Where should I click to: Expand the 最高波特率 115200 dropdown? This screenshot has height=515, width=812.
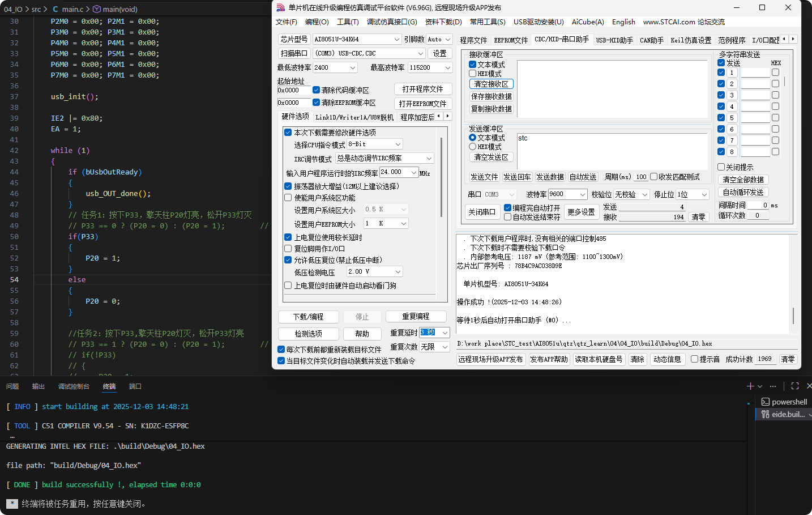[x=447, y=67]
